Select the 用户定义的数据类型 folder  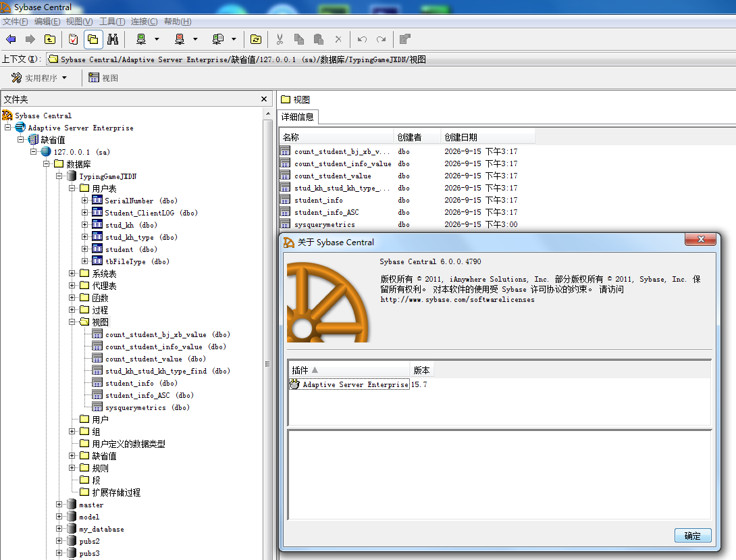pyautogui.click(x=128, y=444)
